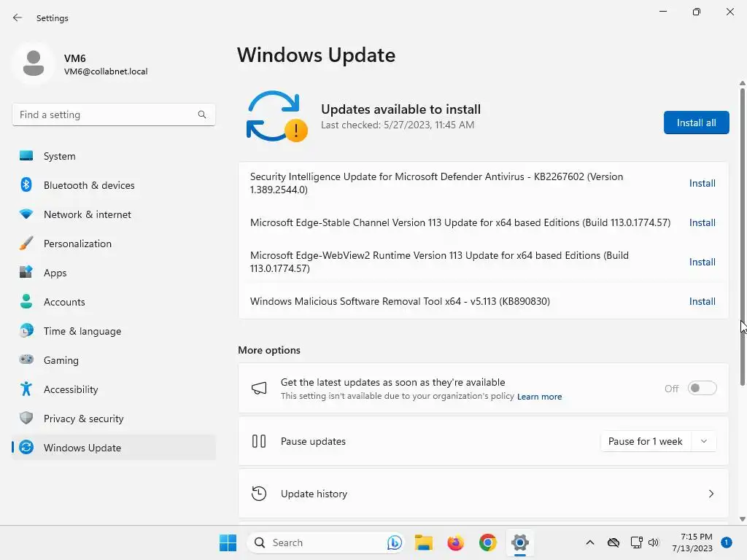Click the More options heading
This screenshot has width=747, height=560.
(269, 350)
